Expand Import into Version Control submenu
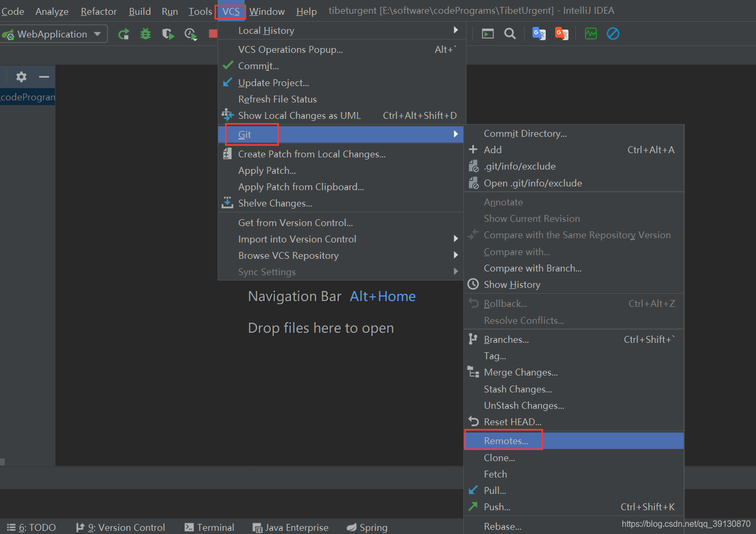Viewport: 756px width, 534px height. click(x=456, y=239)
